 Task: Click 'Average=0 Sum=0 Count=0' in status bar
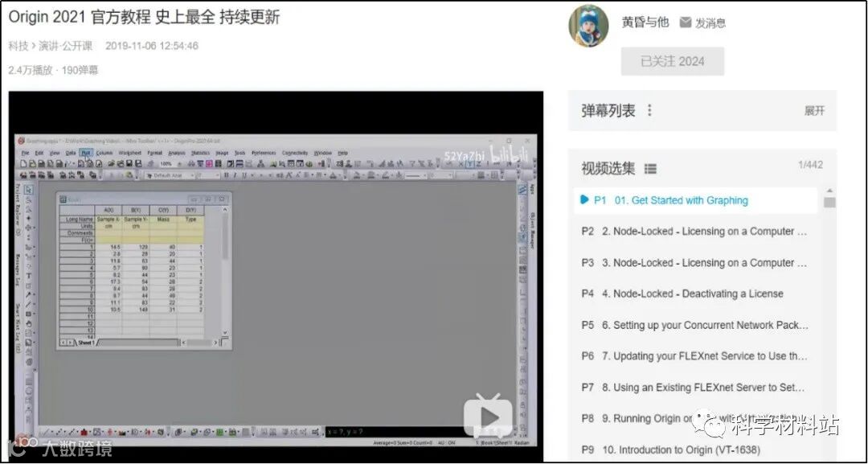coord(401,443)
